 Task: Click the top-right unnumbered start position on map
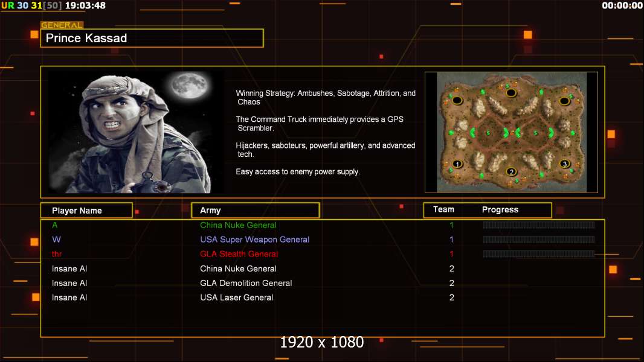click(x=565, y=100)
